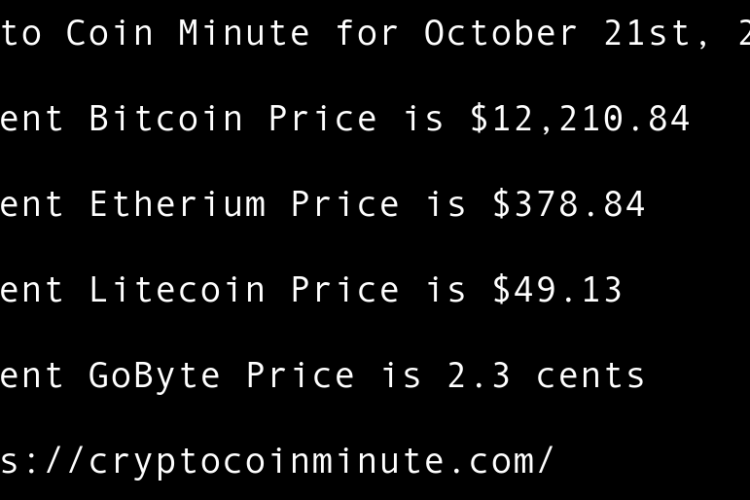This screenshot has width=750, height=500.
Task: Click the word GoByte
Action: (x=155, y=376)
